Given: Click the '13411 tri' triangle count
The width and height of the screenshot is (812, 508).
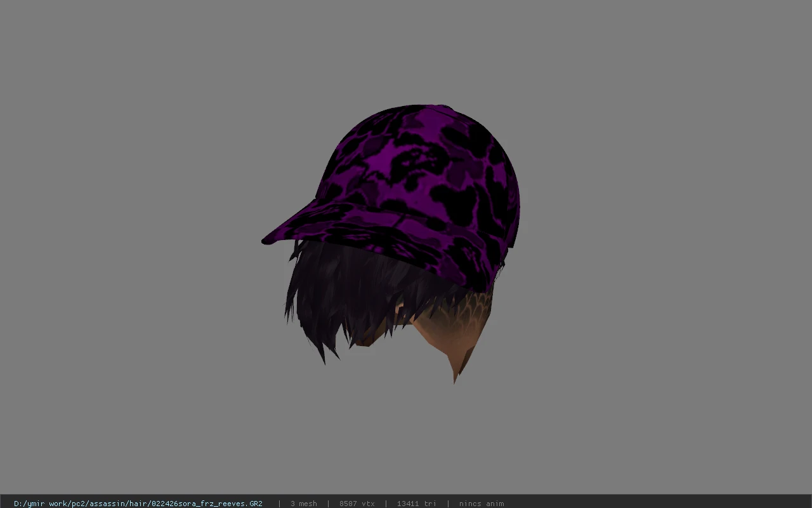Looking at the screenshot, I should point(416,504).
